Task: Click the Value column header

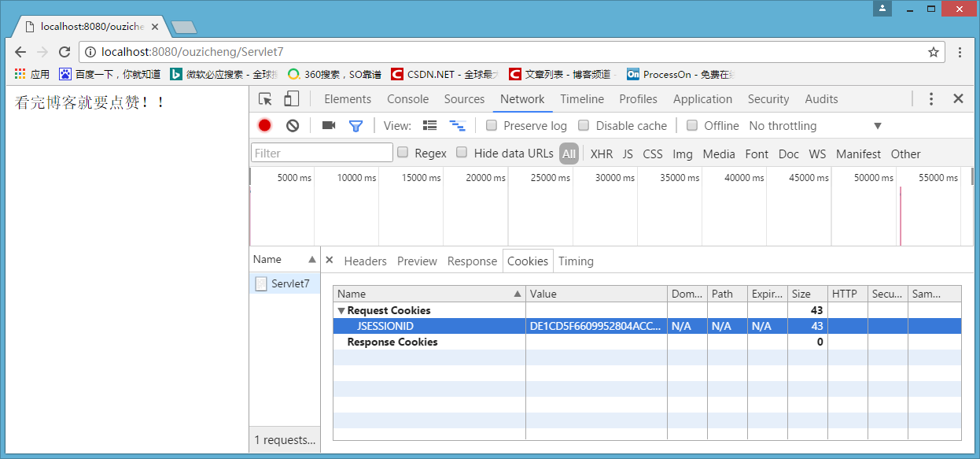Action: pyautogui.click(x=596, y=294)
